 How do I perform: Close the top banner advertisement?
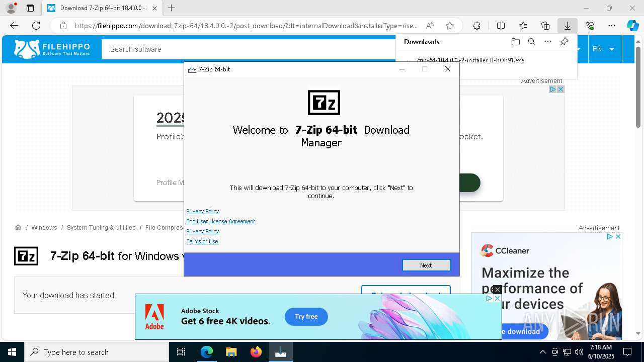560,89
